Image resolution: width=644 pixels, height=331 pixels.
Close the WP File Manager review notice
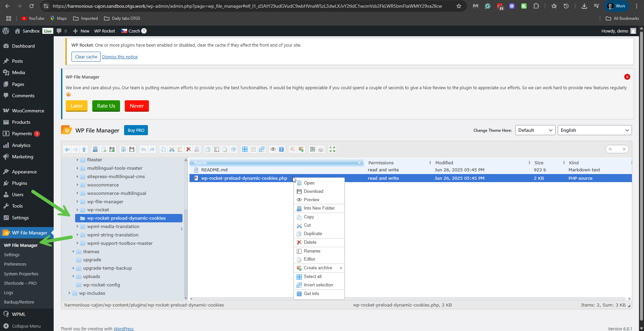[x=627, y=77]
